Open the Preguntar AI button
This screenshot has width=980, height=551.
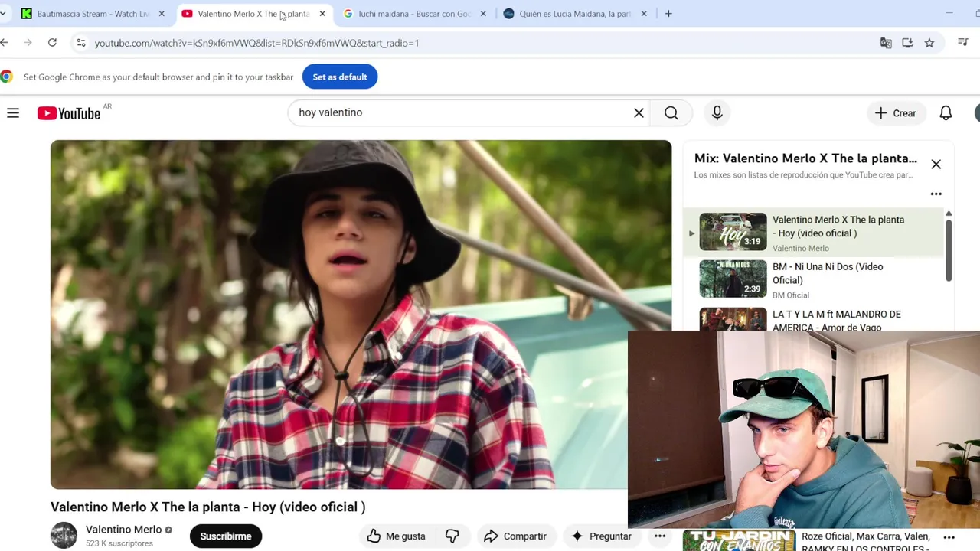point(601,536)
